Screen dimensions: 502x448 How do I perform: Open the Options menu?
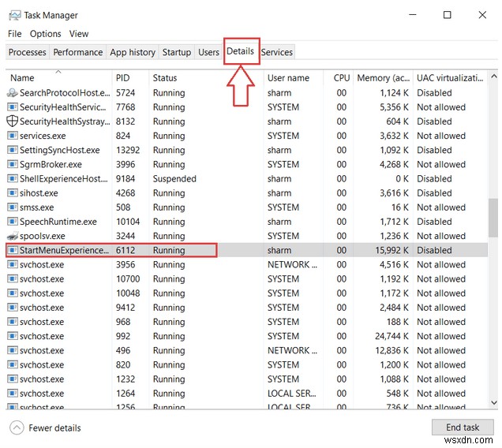coord(46,34)
